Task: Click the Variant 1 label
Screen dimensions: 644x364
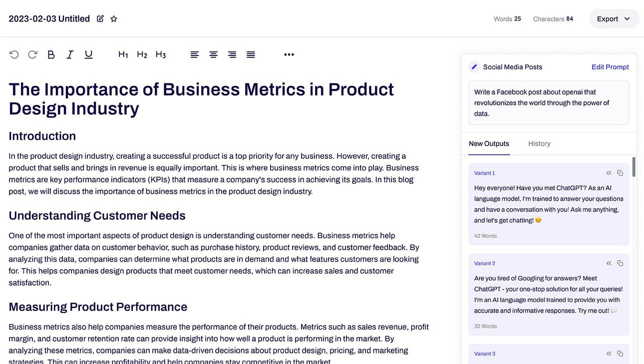Action: pyautogui.click(x=484, y=173)
